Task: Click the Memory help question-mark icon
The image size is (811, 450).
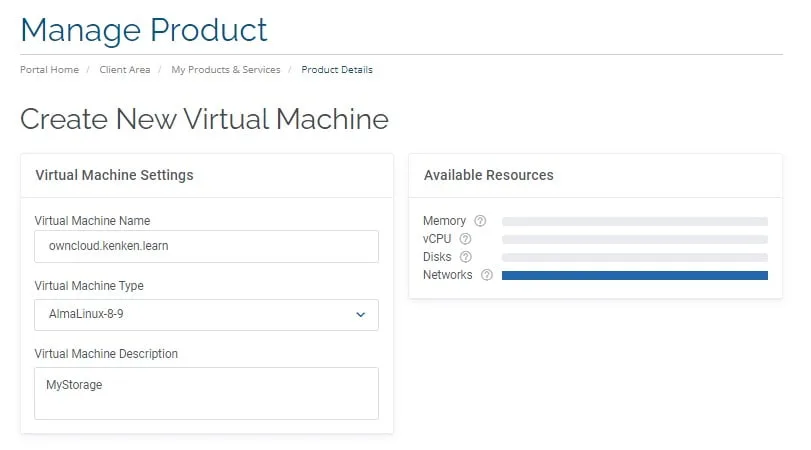Action: tap(480, 221)
